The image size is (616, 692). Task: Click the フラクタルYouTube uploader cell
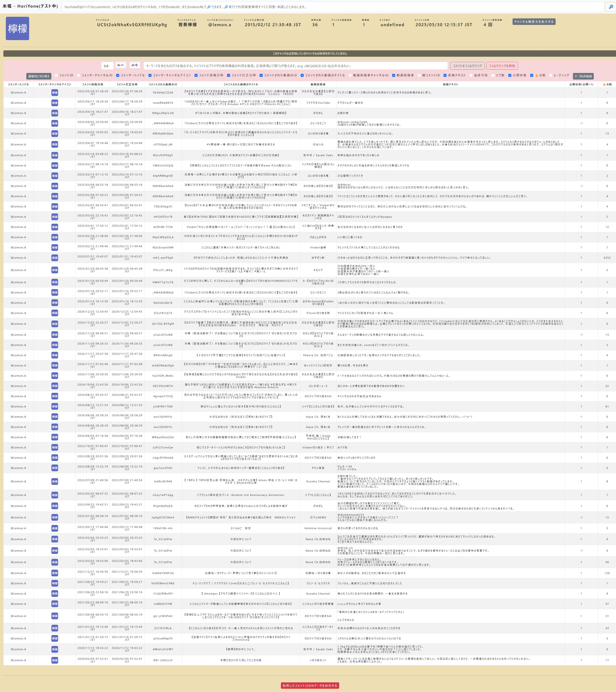tap(318, 103)
